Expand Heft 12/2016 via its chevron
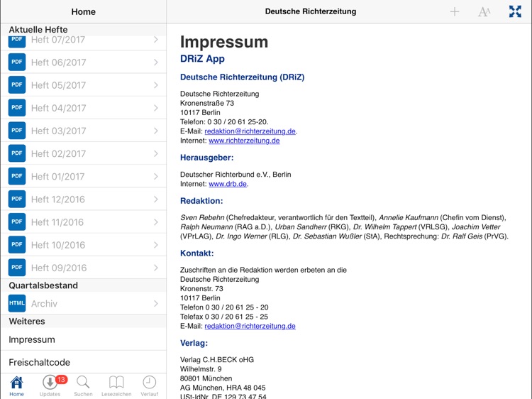Screen dimensions: 532x399 tap(156, 199)
